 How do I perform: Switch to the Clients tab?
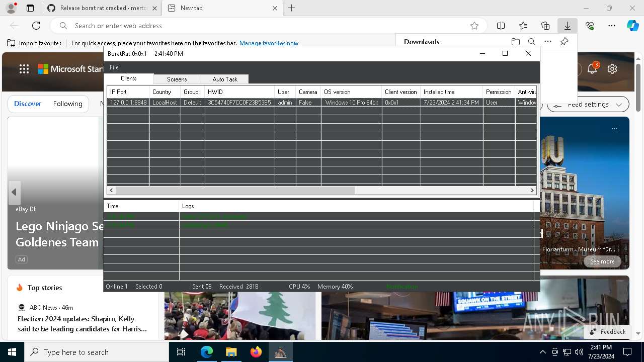tap(129, 78)
